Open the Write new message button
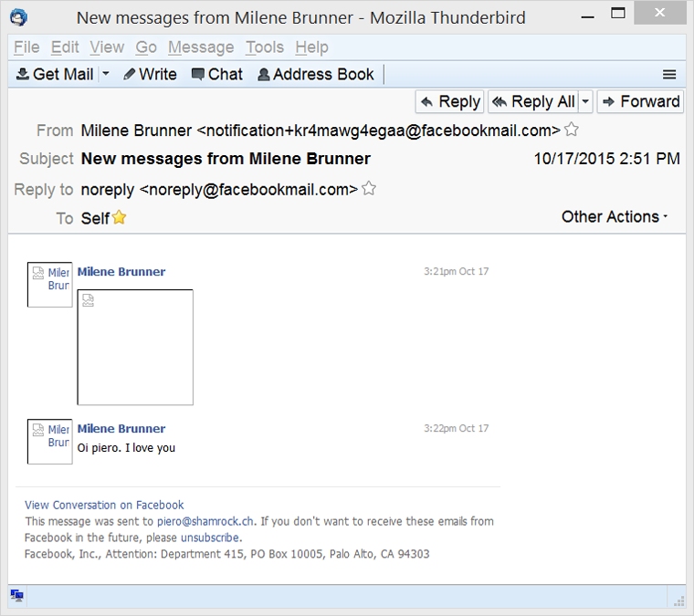Viewport: 694px width, 616px height. [x=150, y=75]
